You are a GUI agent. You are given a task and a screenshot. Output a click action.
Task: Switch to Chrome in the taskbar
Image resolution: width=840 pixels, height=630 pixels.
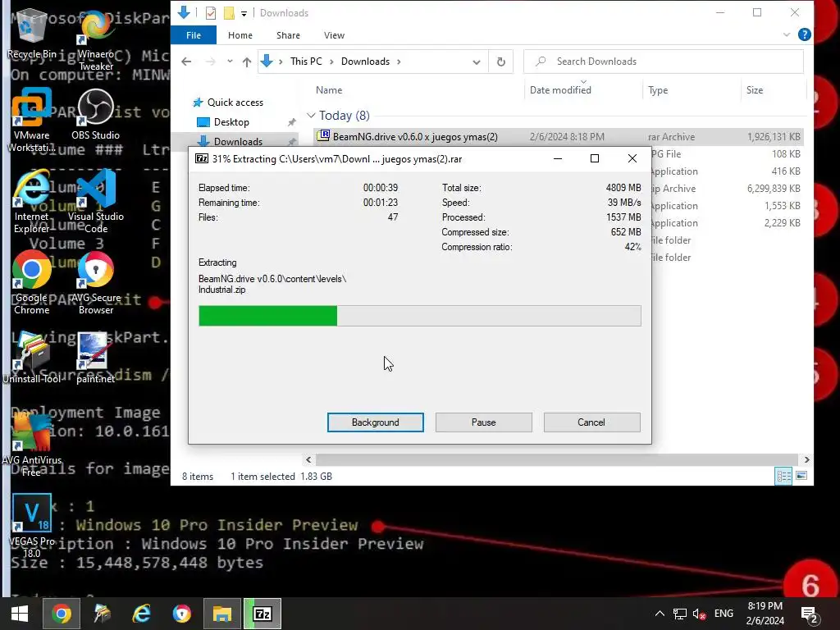pos(62,614)
